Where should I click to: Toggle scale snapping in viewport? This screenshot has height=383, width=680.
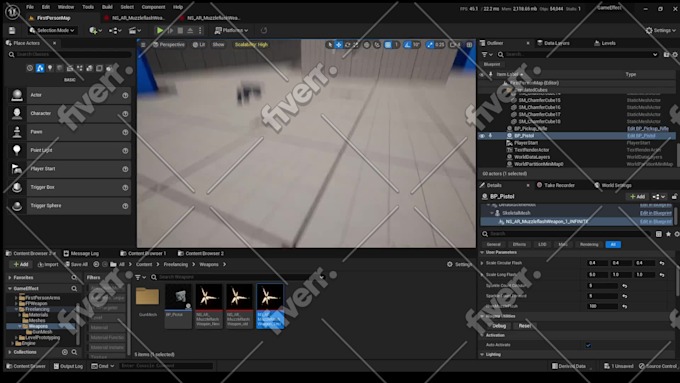[x=429, y=45]
